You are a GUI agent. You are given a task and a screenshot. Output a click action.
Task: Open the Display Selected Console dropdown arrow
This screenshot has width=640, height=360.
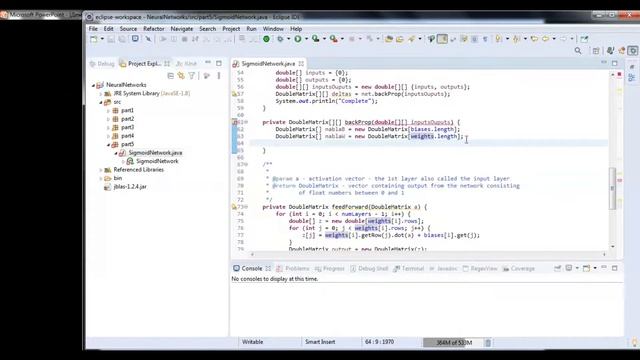(x=577, y=268)
